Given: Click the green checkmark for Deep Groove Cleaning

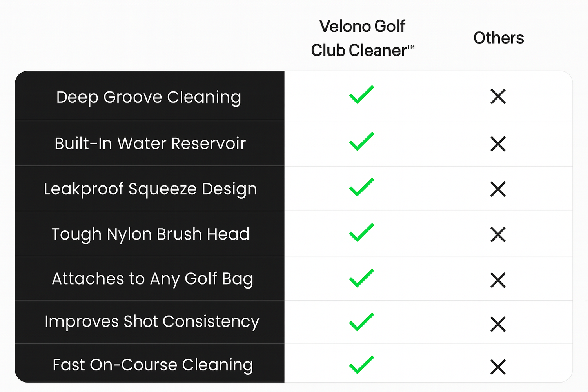Looking at the screenshot, I should click(x=361, y=95).
